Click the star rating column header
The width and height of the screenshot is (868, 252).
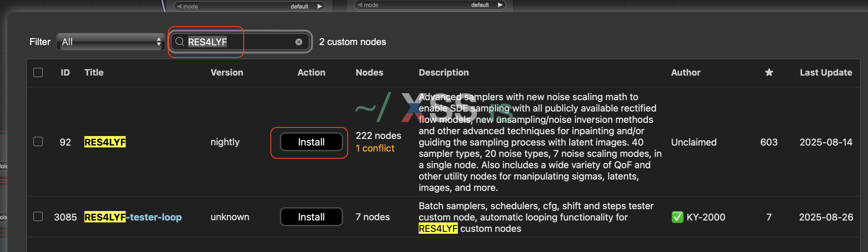(769, 72)
